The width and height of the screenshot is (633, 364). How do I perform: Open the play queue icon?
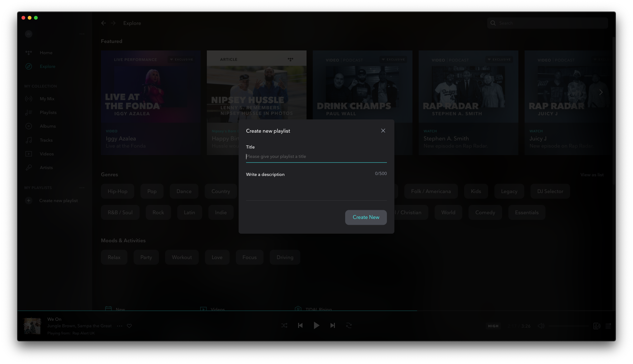point(608,326)
